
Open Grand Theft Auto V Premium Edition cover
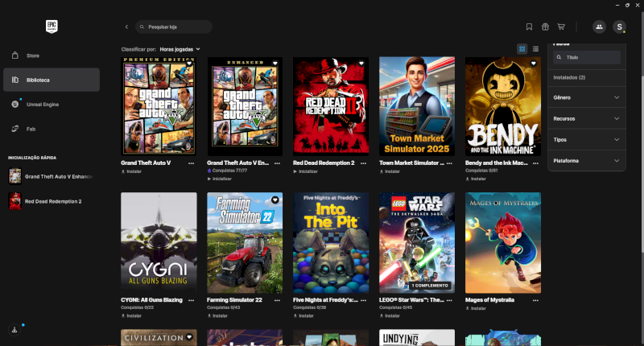[x=159, y=106]
